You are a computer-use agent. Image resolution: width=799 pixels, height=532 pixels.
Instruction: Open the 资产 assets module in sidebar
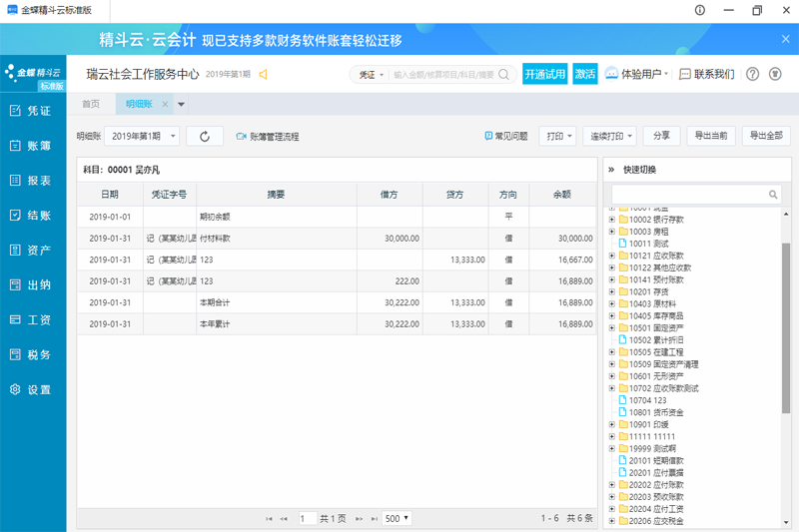(31, 250)
